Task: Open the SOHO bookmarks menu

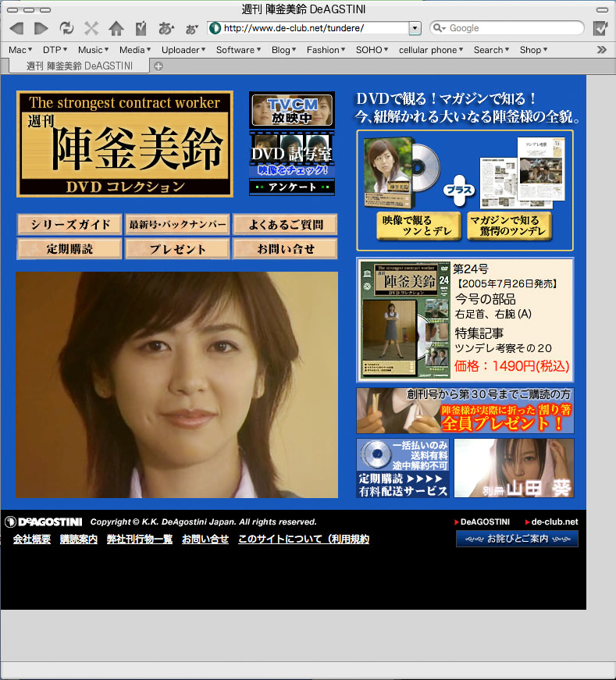Action: (x=372, y=50)
